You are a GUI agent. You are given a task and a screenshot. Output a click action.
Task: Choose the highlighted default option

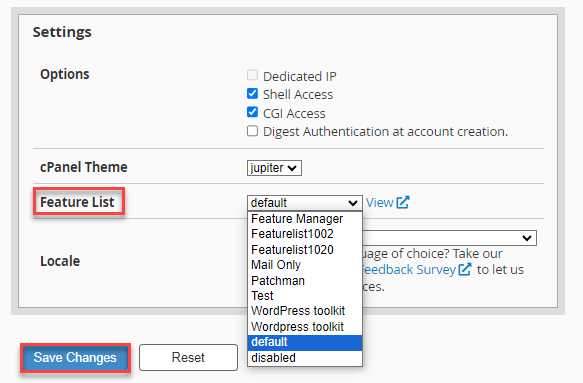tap(305, 342)
